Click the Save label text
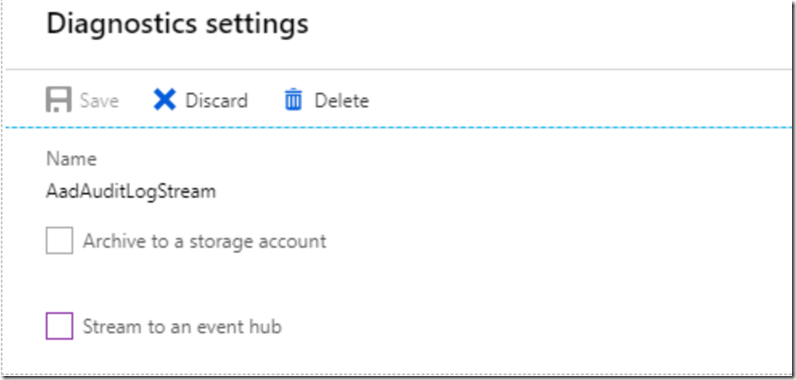 (99, 100)
